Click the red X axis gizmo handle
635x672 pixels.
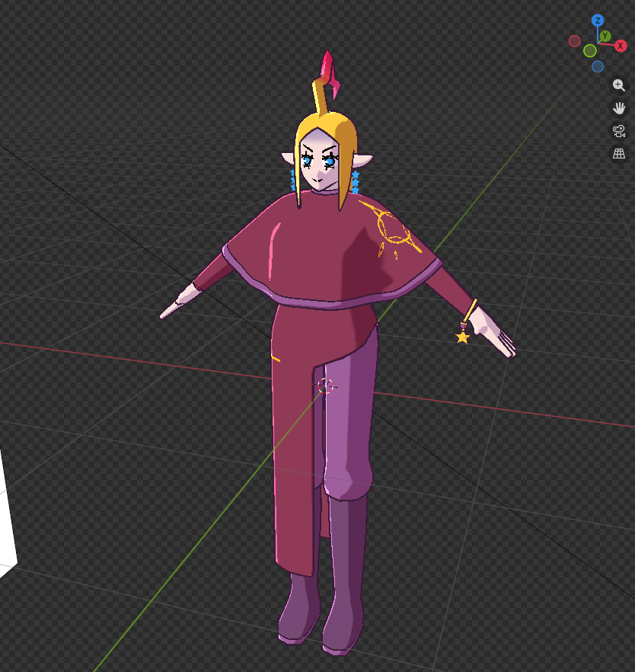(621, 46)
